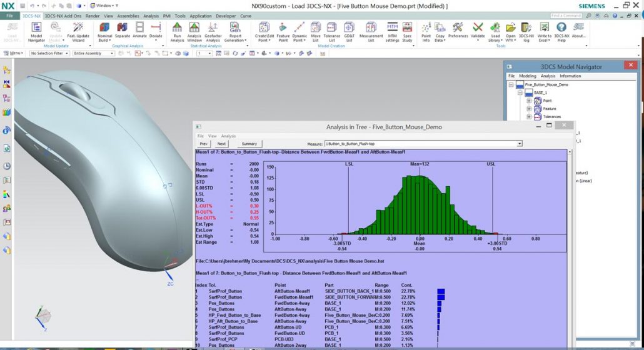The image size is (644, 350).
Task: Collapse the BASE_1 tree node
Action: [520, 92]
